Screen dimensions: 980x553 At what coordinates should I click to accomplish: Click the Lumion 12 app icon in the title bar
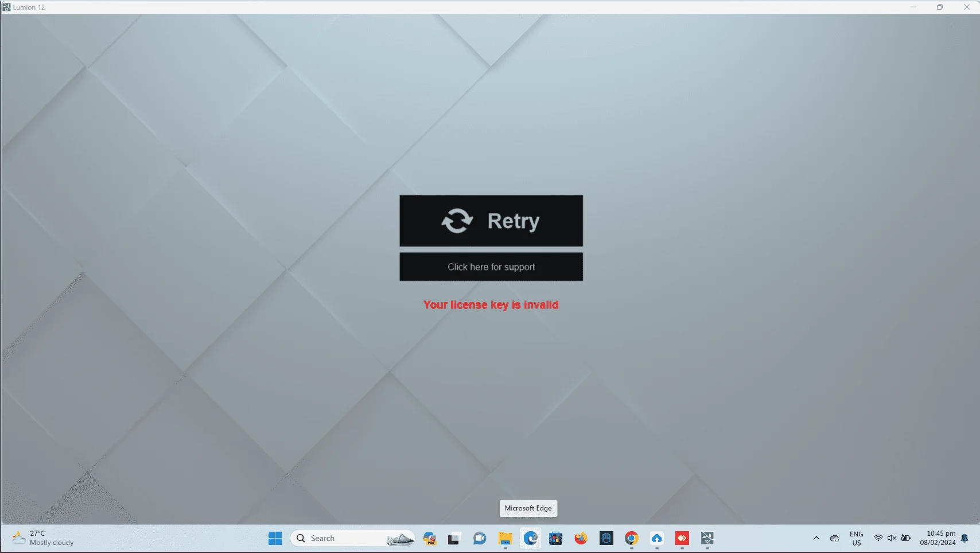[x=6, y=7]
